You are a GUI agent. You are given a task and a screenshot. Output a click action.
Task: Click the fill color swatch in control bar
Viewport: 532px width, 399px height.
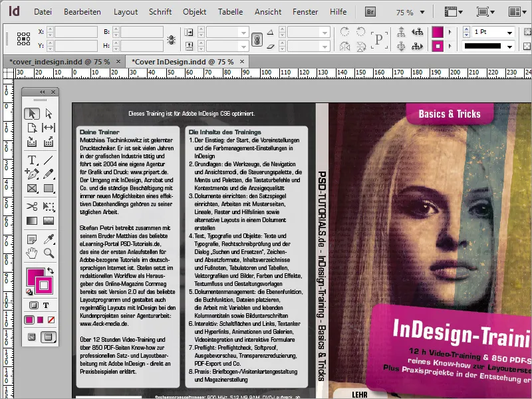pos(438,32)
